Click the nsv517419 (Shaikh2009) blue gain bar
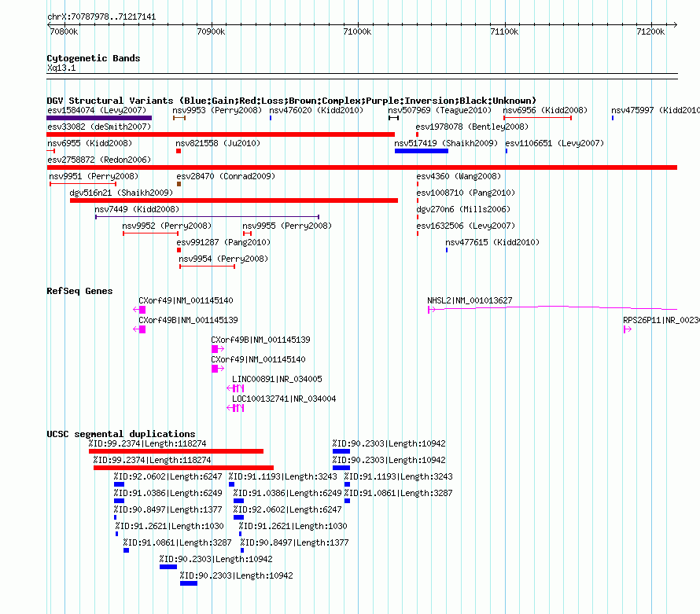Screen dimensions: 700x614 point(422,151)
